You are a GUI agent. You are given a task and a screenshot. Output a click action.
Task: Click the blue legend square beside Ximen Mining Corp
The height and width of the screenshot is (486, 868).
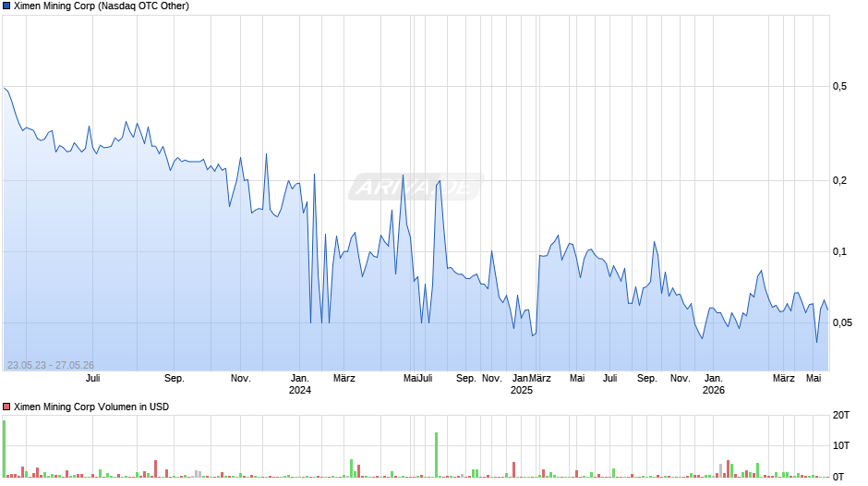6,6
